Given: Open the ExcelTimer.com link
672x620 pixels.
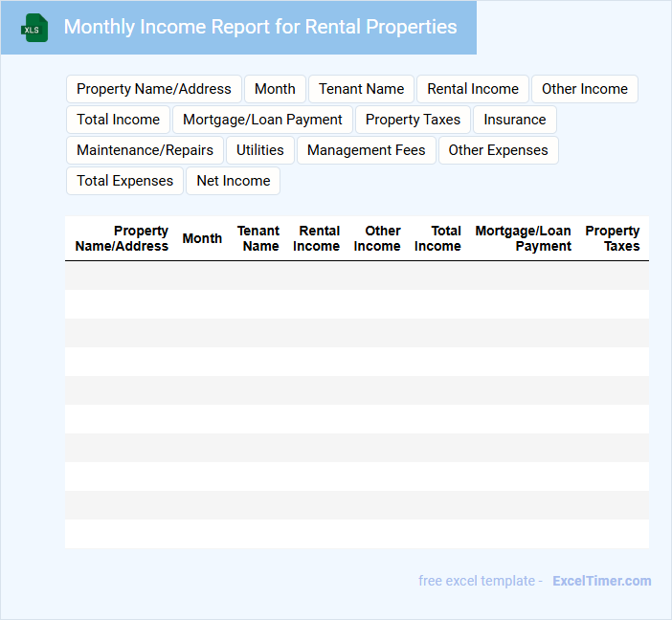Looking at the screenshot, I should coord(601,581).
